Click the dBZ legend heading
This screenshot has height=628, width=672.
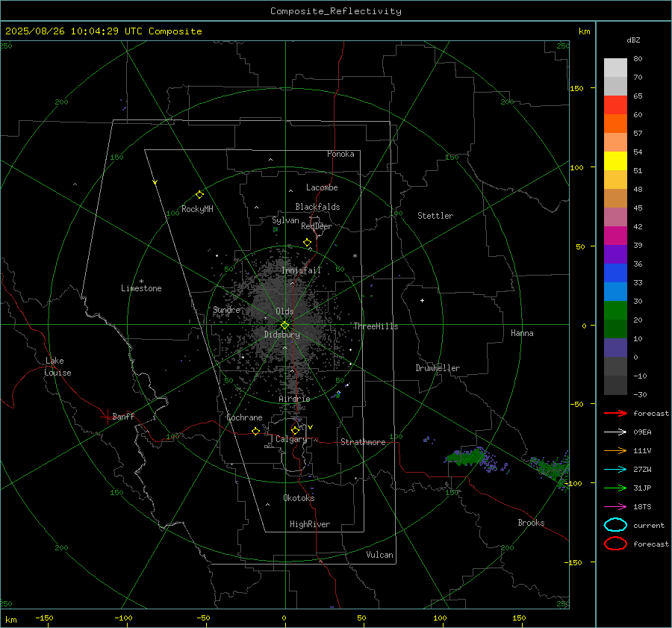click(x=633, y=40)
